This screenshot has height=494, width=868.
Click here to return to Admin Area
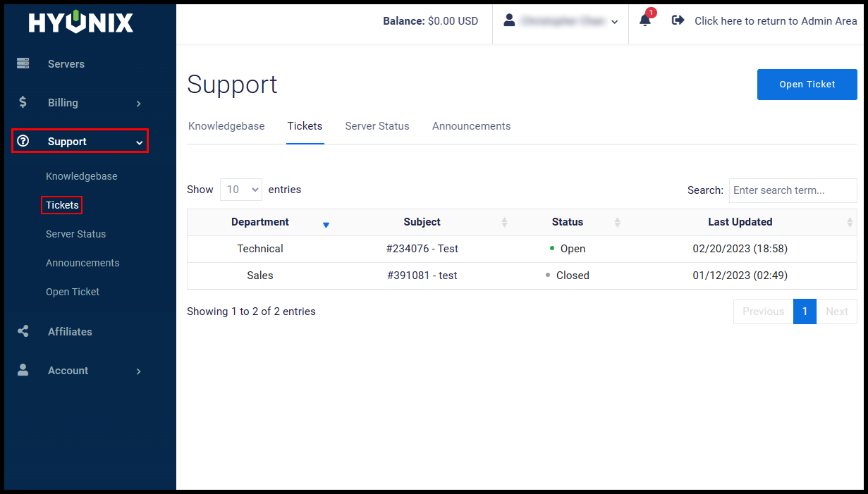click(775, 20)
